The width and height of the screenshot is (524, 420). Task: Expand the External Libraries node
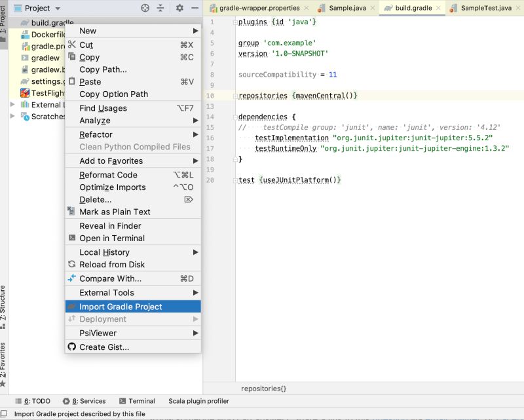point(12,104)
